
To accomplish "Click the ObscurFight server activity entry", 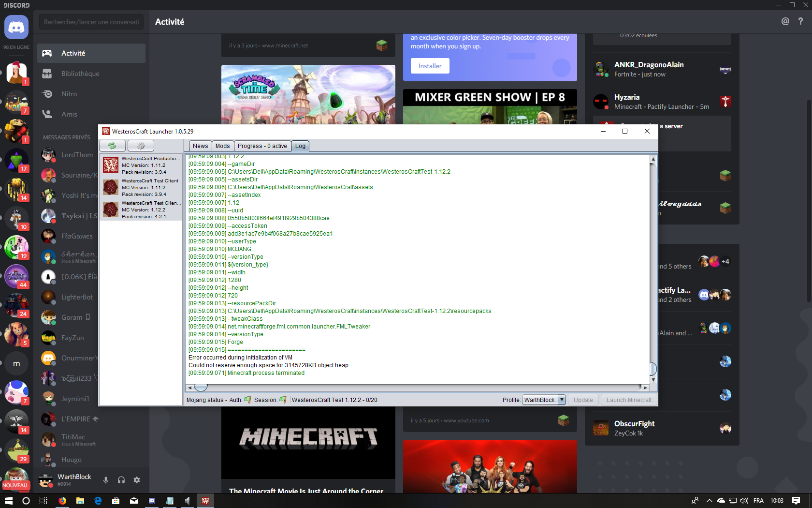I will coord(662,428).
